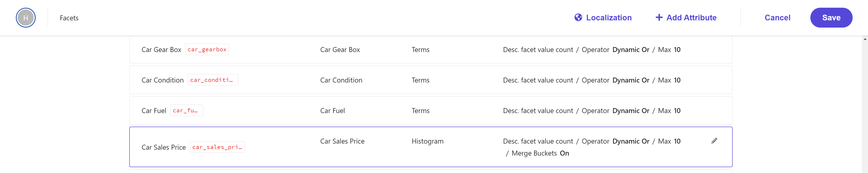The image size is (868, 173).
Task: Click Terms type in Car Gear Box row
Action: coord(420,50)
